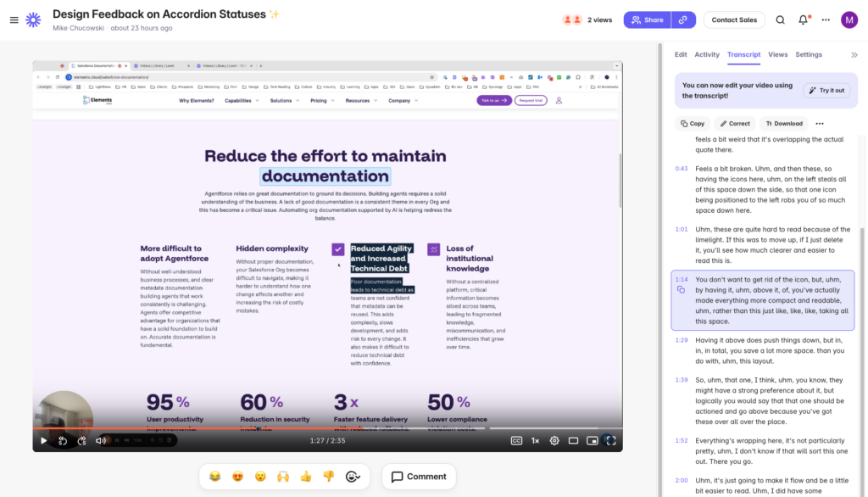Screen dimensions: 868x497
Task: Jump to transcript timestamp 1:01
Action: pos(681,229)
